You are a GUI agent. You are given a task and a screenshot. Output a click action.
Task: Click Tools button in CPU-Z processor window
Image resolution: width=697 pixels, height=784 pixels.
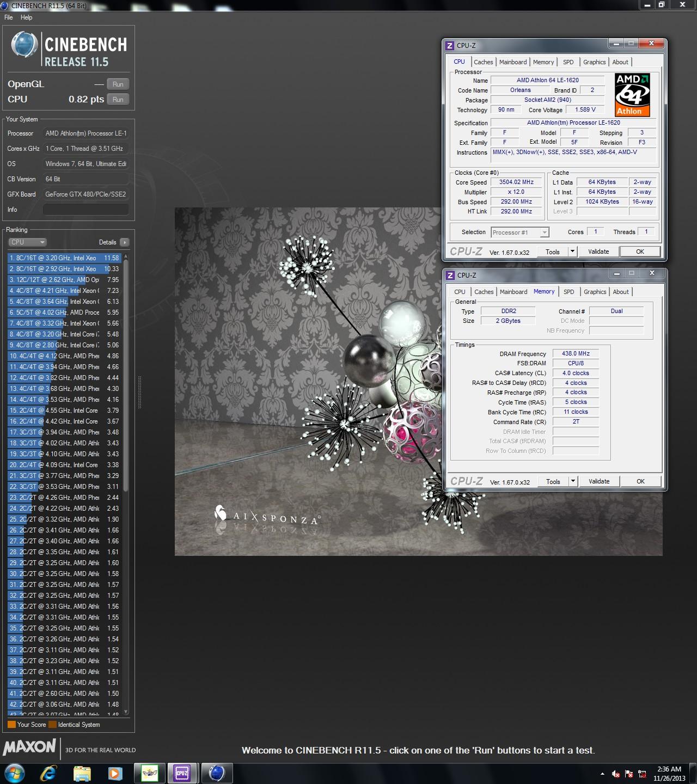coord(553,252)
